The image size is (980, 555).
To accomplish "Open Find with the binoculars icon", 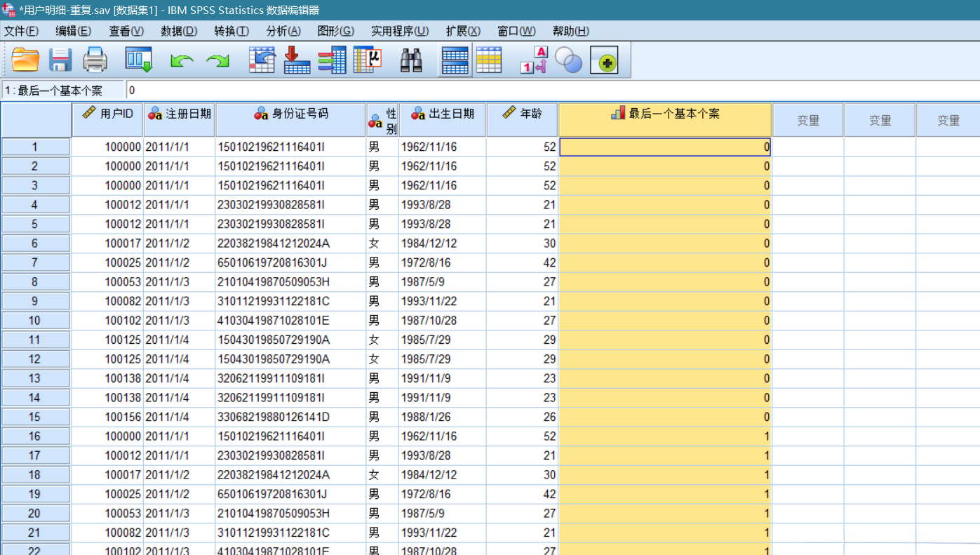I will (x=411, y=60).
